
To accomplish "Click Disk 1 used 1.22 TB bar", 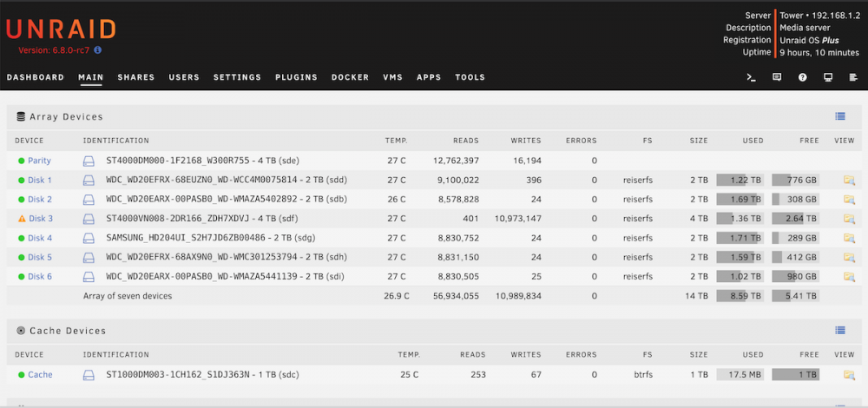I will point(740,180).
